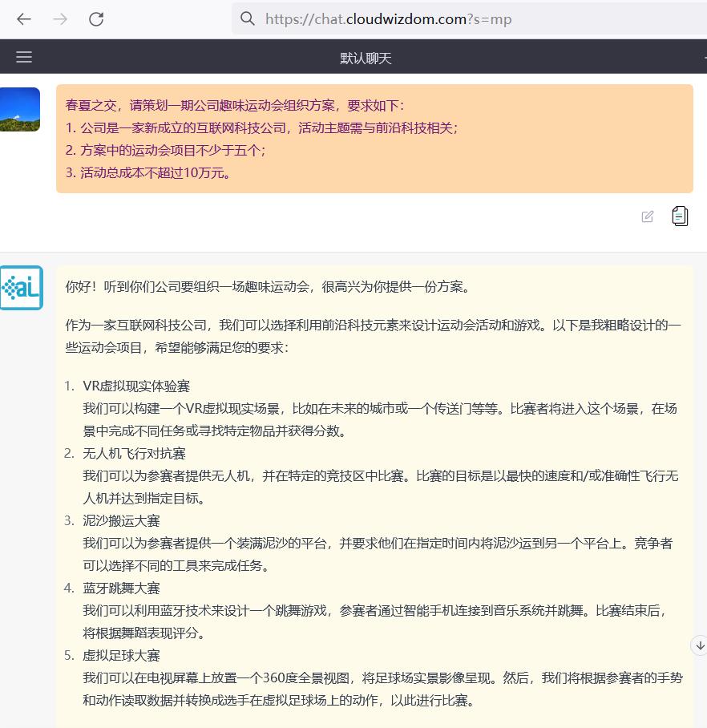Go back with browser back arrow
This screenshot has height=728, width=707.
[x=23, y=18]
